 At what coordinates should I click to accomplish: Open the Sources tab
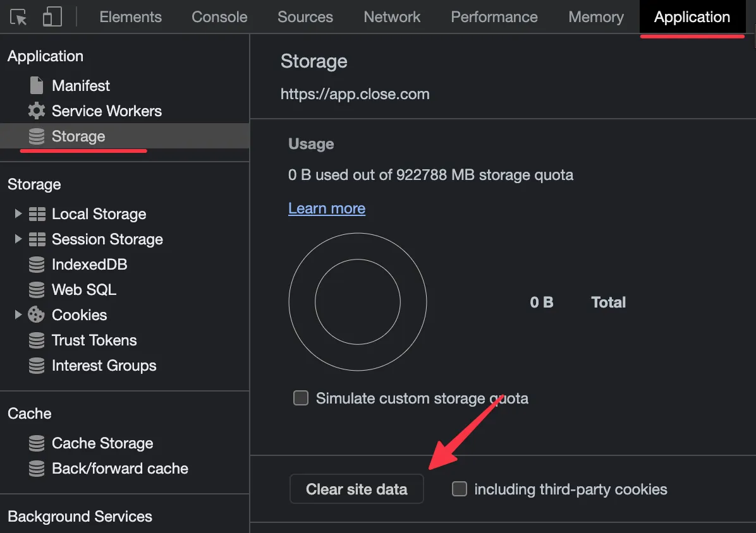pyautogui.click(x=305, y=17)
